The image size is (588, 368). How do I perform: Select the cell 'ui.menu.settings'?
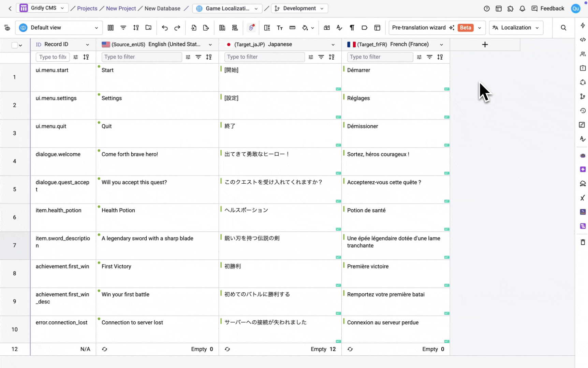63,105
